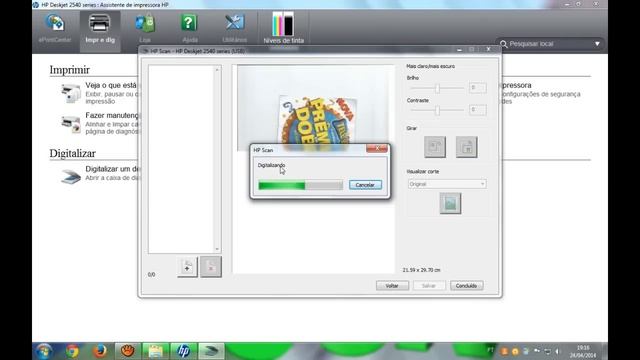Click the Contraste value field
Image resolution: width=640 pixels, height=360 pixels.
click(x=477, y=110)
